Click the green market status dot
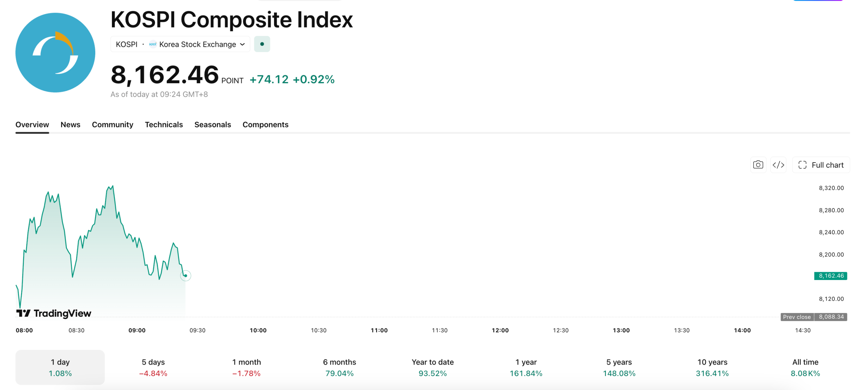The image size is (868, 390). pos(262,44)
